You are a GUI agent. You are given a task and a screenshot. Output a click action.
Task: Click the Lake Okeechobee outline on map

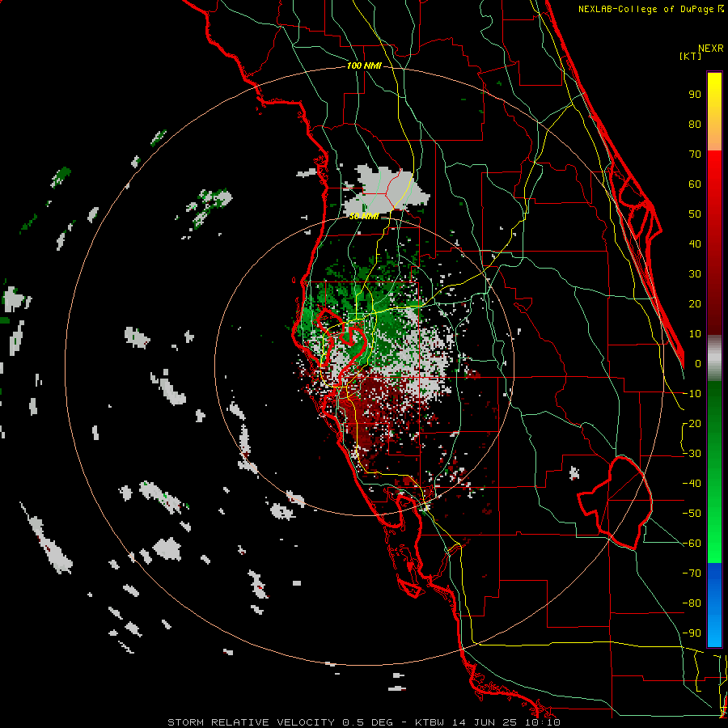616,502
